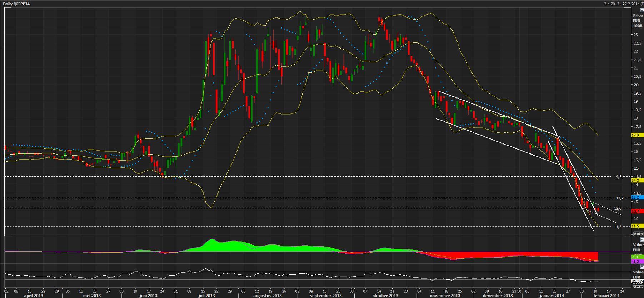644x298 pixels.
Task: Click the price panel maximize icon
Action: (642, 10)
